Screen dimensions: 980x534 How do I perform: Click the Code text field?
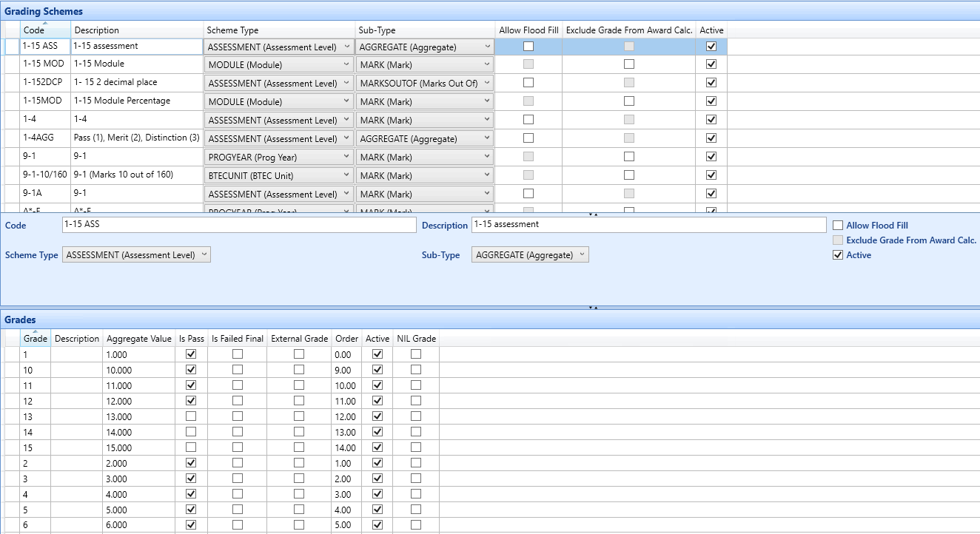tap(239, 225)
